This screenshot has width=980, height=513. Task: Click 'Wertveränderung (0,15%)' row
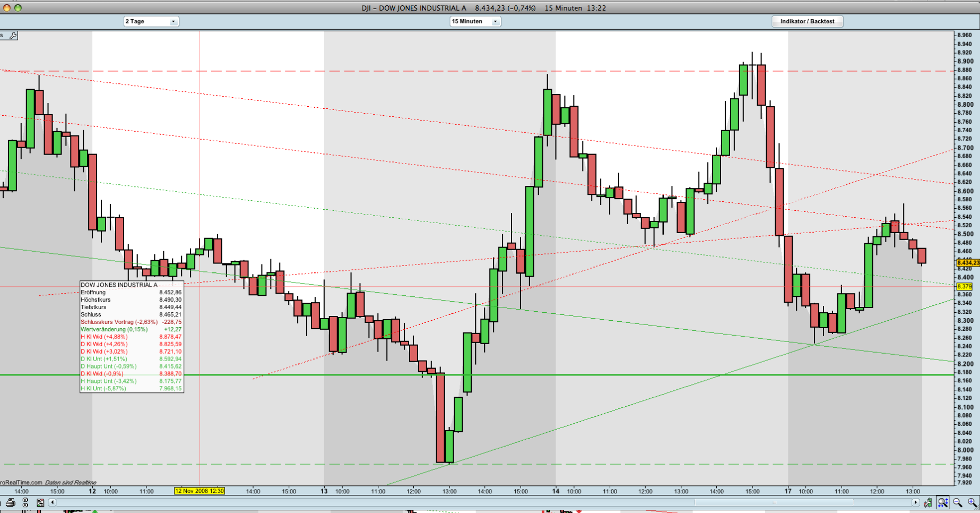131,330
